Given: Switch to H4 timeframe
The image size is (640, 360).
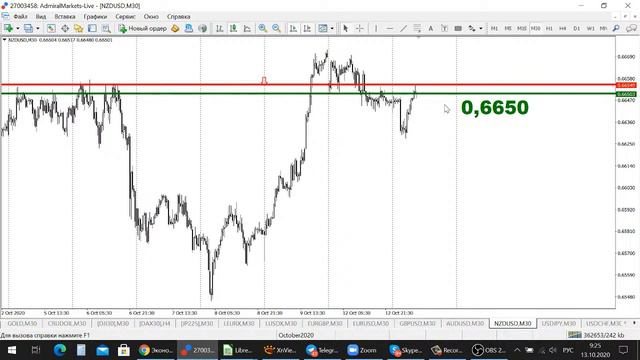Looking at the screenshot, I should (x=563, y=28).
